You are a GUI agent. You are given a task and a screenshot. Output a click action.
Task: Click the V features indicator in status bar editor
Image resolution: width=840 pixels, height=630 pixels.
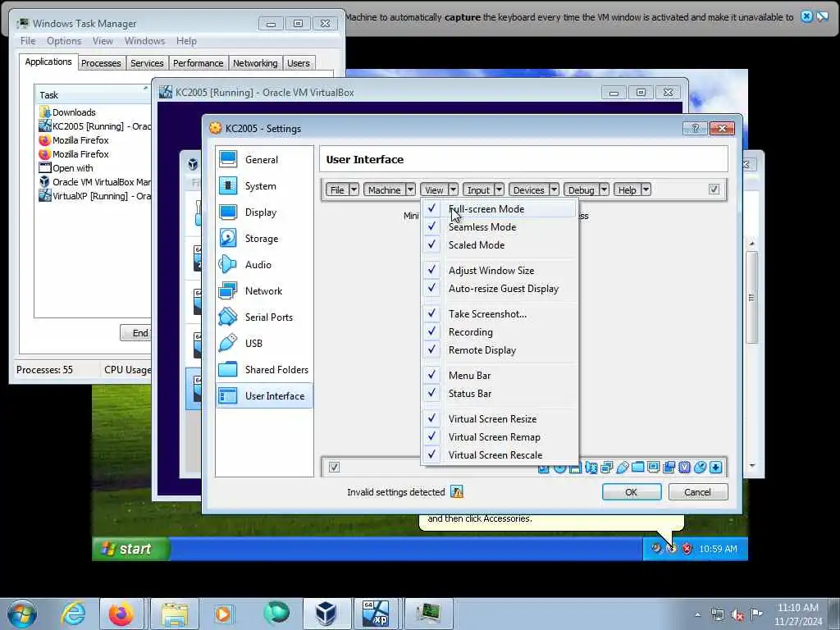point(685,467)
